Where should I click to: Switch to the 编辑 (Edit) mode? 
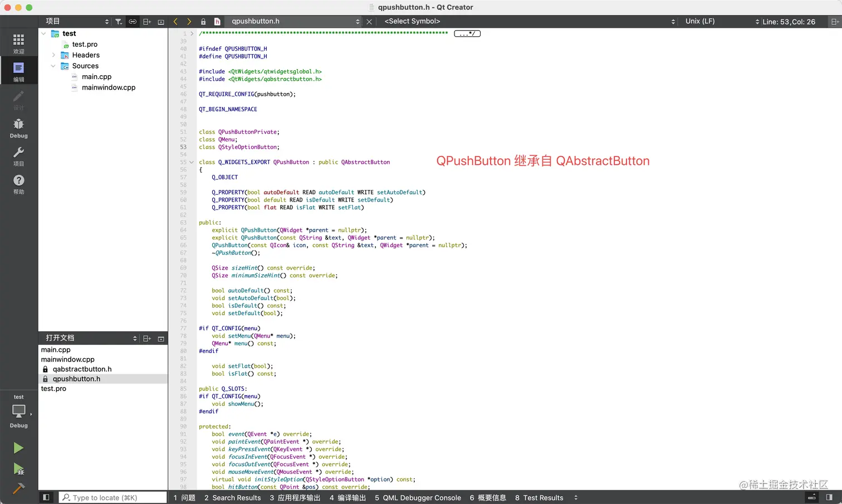pos(18,71)
